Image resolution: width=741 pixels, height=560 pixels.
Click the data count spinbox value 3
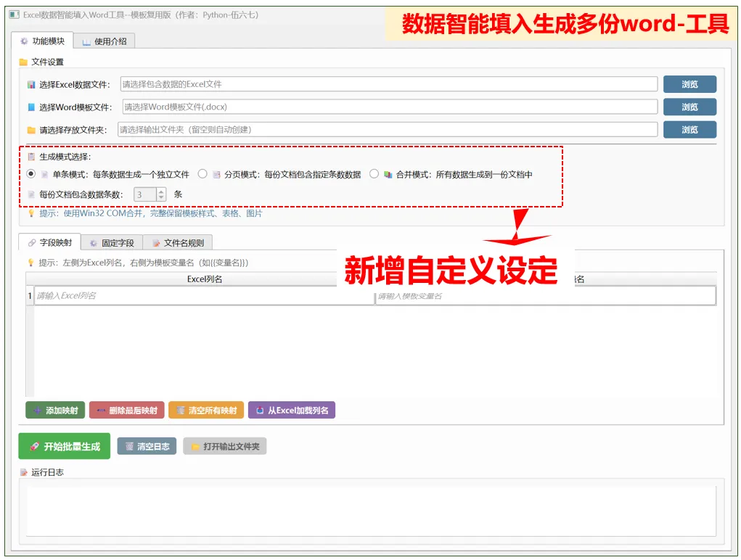(144, 194)
